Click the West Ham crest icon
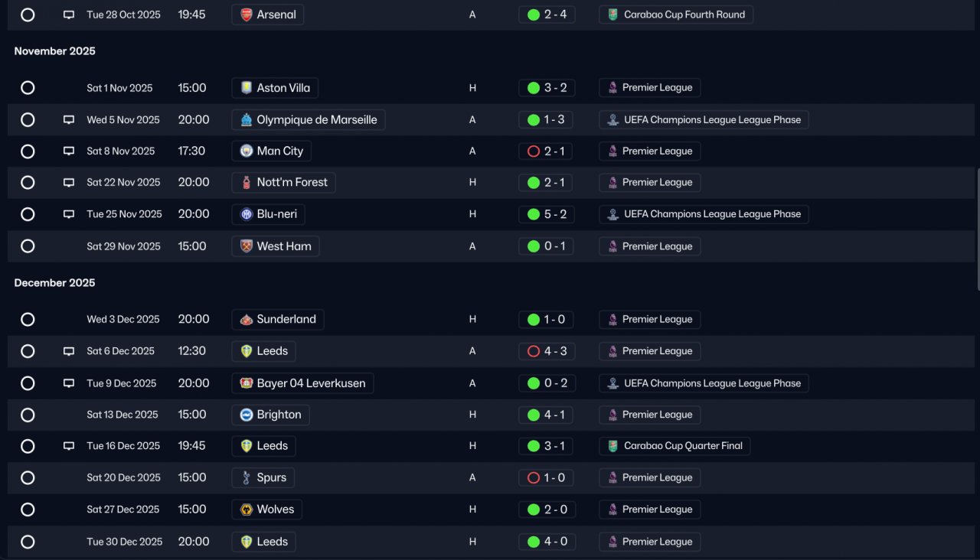Image resolution: width=980 pixels, height=560 pixels. click(246, 246)
